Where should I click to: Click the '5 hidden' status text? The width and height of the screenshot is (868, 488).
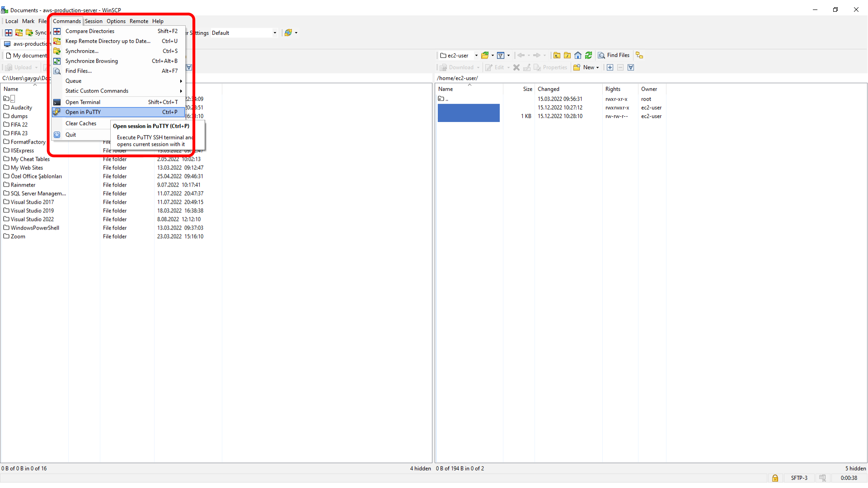(x=855, y=469)
